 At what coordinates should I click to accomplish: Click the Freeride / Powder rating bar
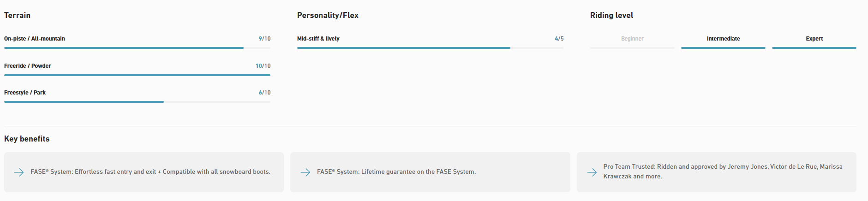point(137,75)
